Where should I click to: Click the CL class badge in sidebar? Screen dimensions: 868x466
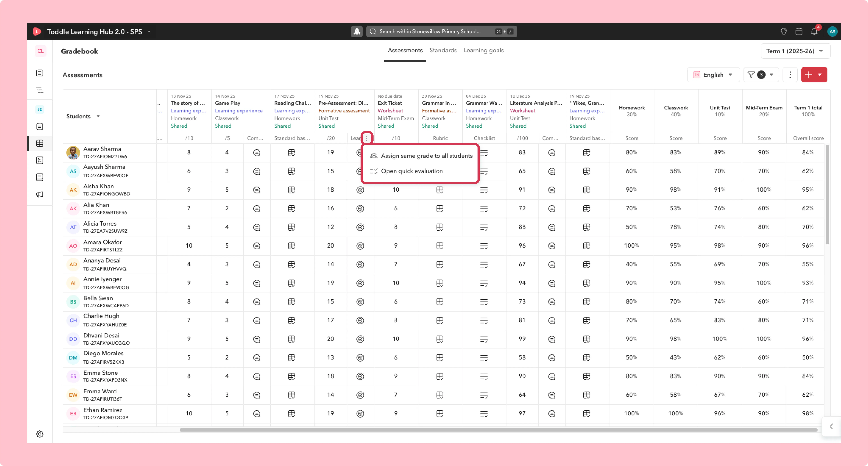(40, 51)
